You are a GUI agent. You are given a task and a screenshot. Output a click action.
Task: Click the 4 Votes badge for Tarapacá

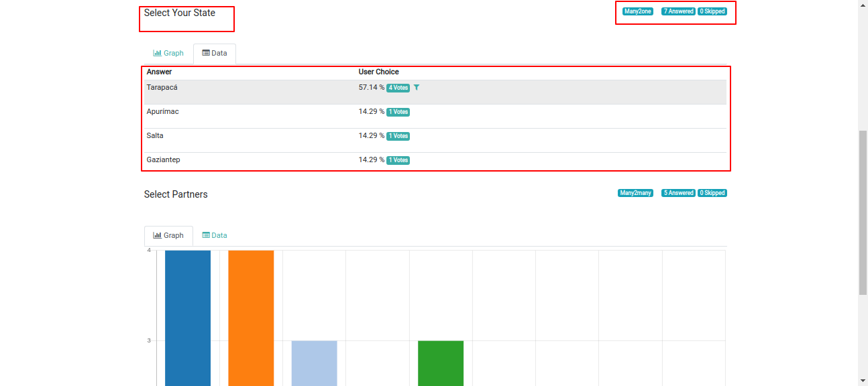(x=398, y=88)
